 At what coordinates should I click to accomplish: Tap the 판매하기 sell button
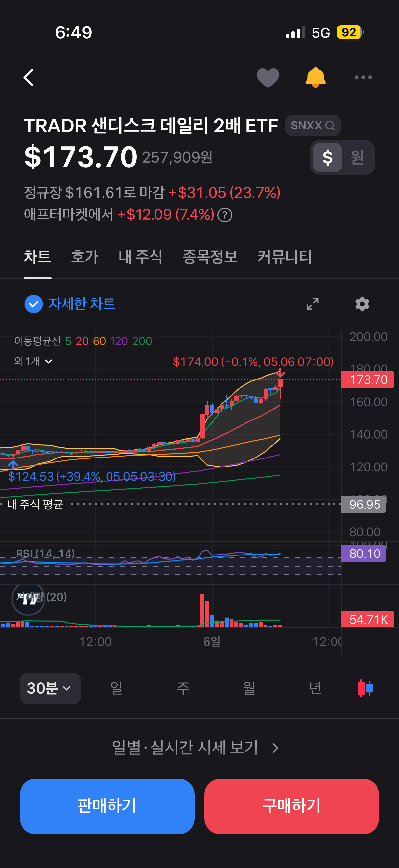[x=107, y=806]
